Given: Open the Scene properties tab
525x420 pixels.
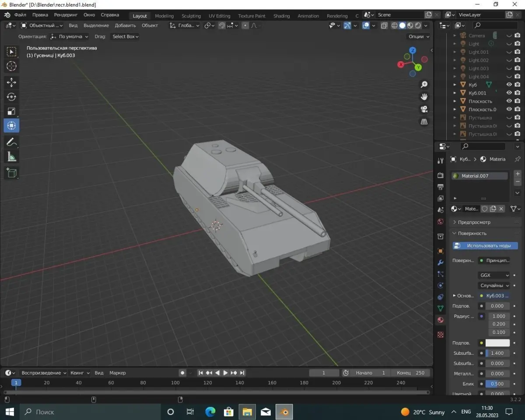Looking at the screenshot, I should (441, 210).
